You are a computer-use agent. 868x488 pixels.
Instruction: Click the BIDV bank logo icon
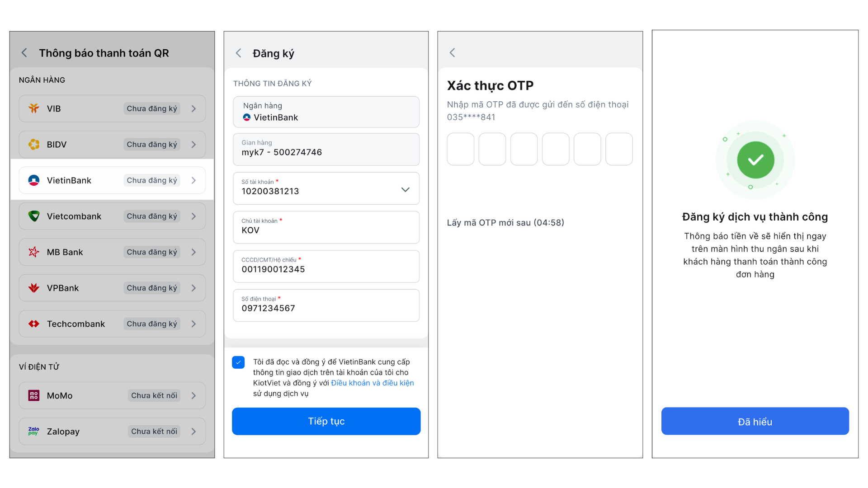[x=34, y=145]
